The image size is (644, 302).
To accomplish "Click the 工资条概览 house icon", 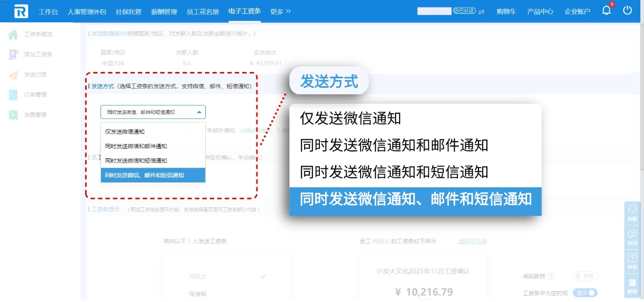I will [13, 34].
